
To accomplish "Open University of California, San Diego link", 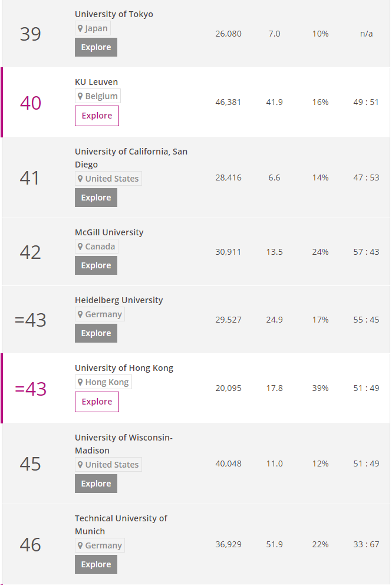I will [131, 158].
